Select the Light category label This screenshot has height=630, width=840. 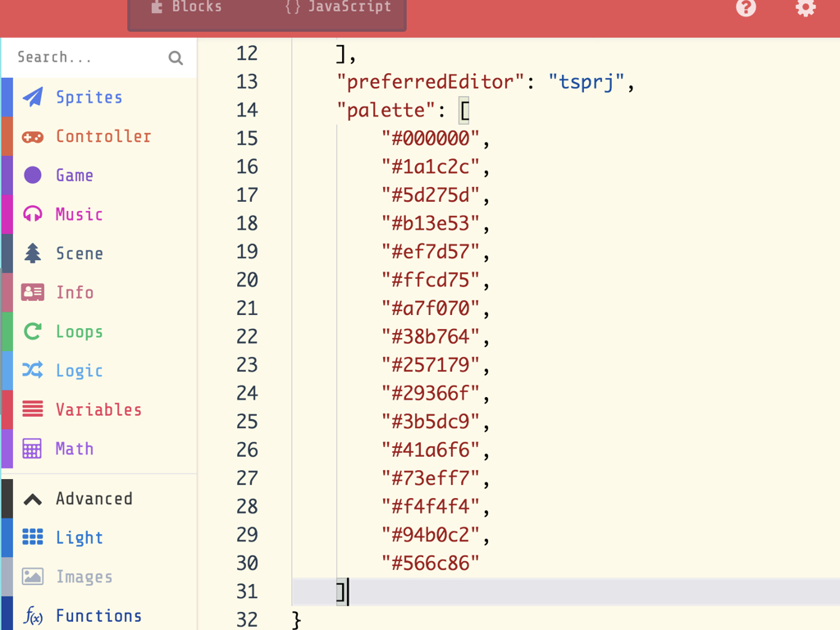click(x=80, y=538)
